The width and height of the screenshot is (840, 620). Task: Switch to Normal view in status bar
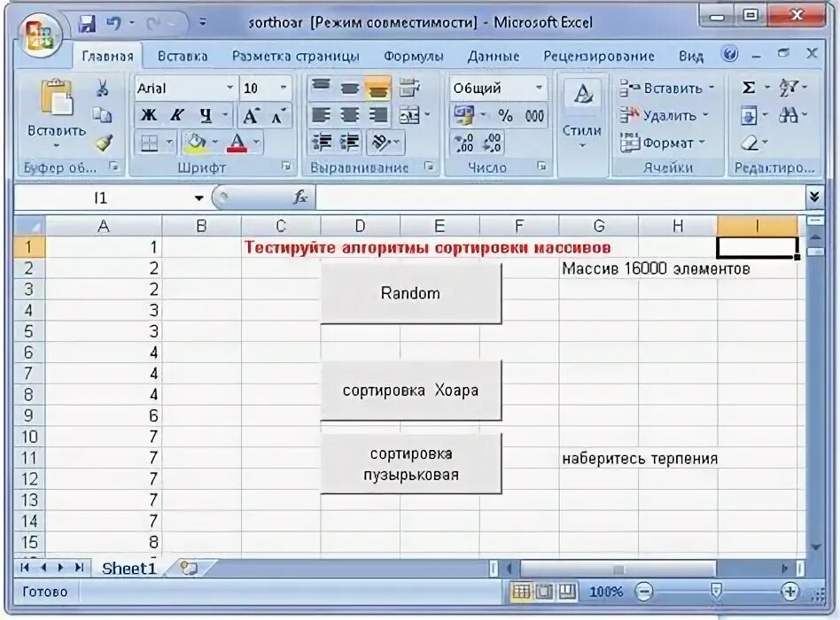pyautogui.click(x=521, y=592)
